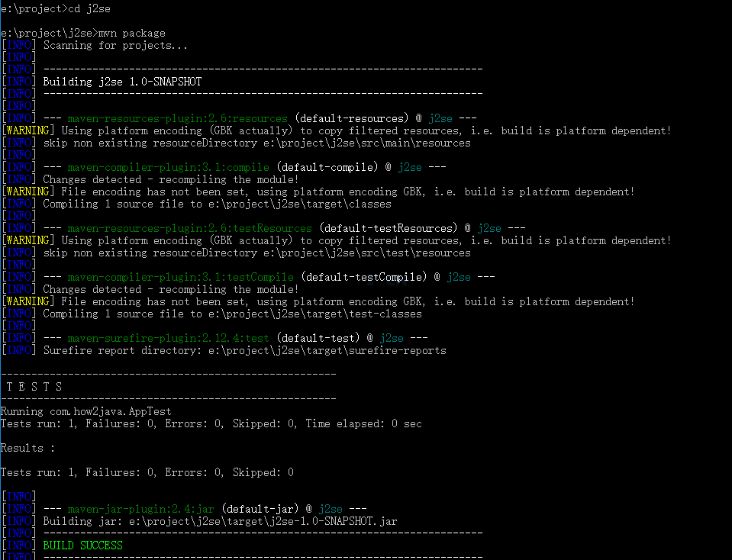The width and height of the screenshot is (732, 560).
Task: Click the 'Results :' line
Action: click(x=27, y=448)
